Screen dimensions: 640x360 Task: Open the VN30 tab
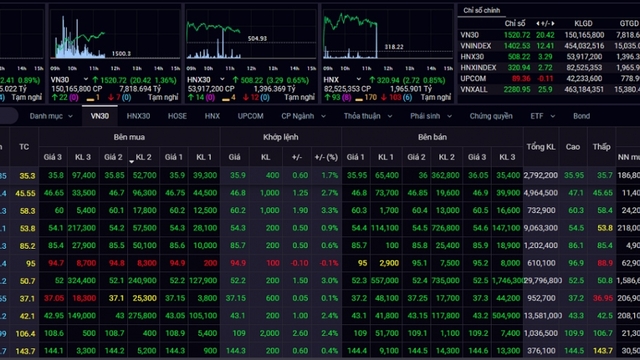pos(100,116)
